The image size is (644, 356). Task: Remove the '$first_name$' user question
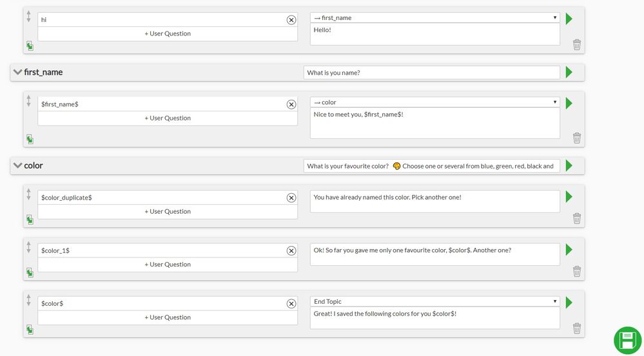(x=291, y=104)
